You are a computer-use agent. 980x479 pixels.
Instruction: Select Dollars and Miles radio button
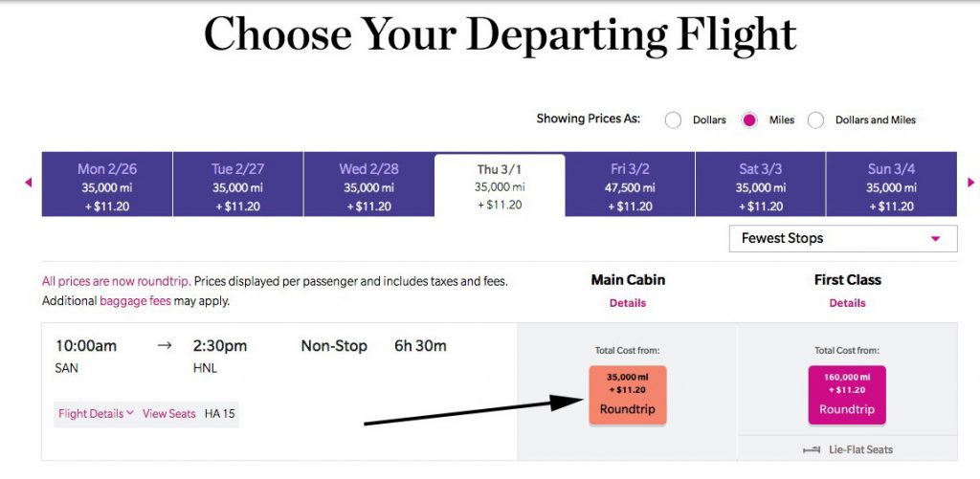815,120
